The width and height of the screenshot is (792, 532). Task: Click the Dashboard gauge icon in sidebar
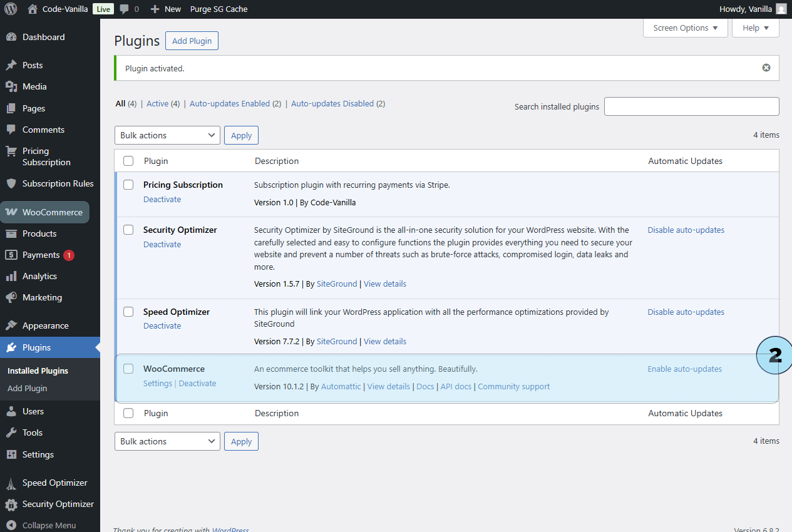[11, 37]
